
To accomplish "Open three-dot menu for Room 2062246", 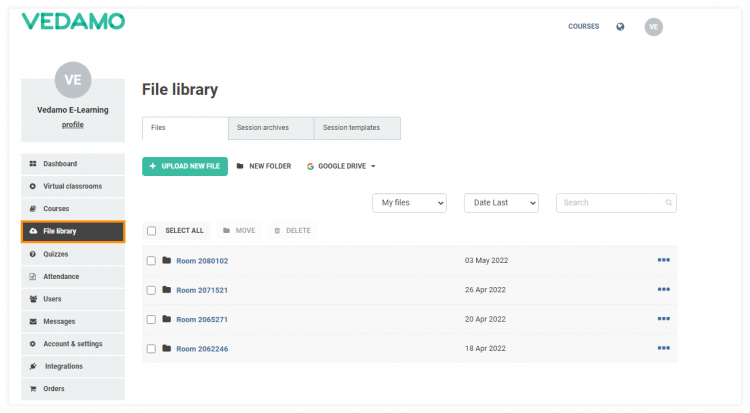I will (663, 348).
